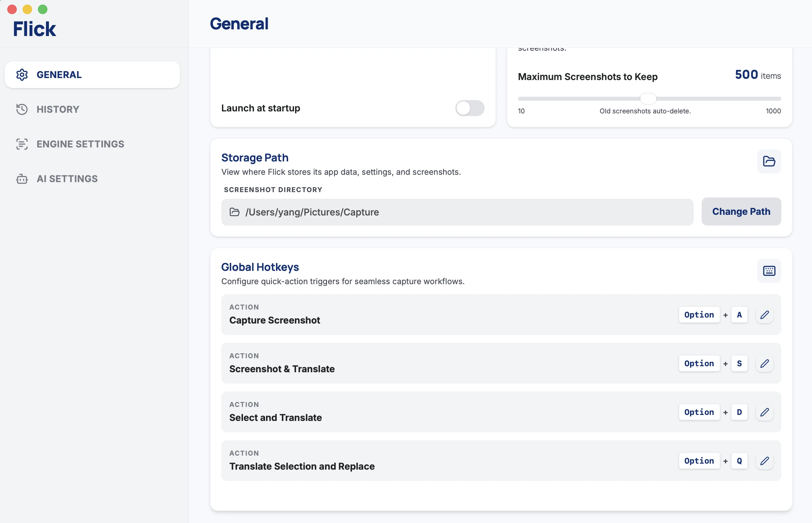Click the keyboard icon in Global Hotkeys
The image size is (812, 523).
click(769, 271)
